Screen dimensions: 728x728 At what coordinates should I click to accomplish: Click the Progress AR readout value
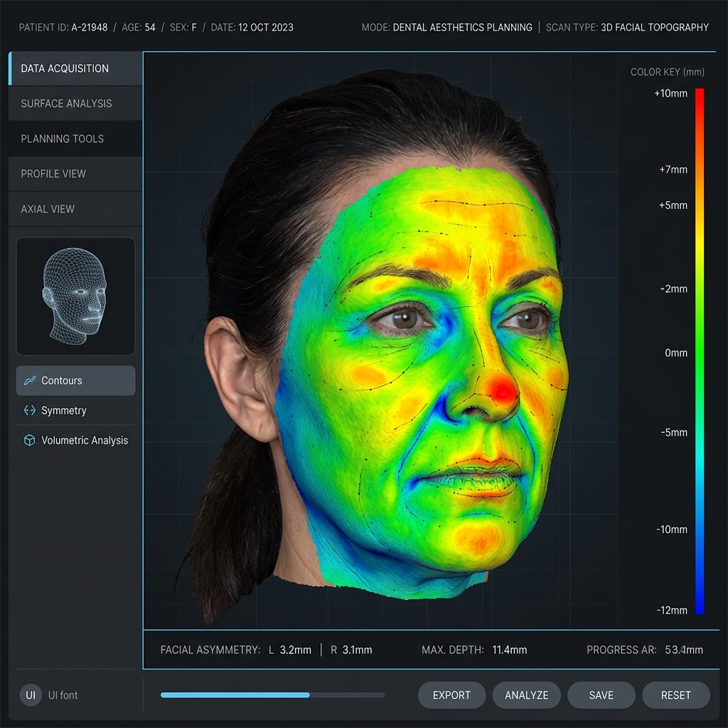684,650
